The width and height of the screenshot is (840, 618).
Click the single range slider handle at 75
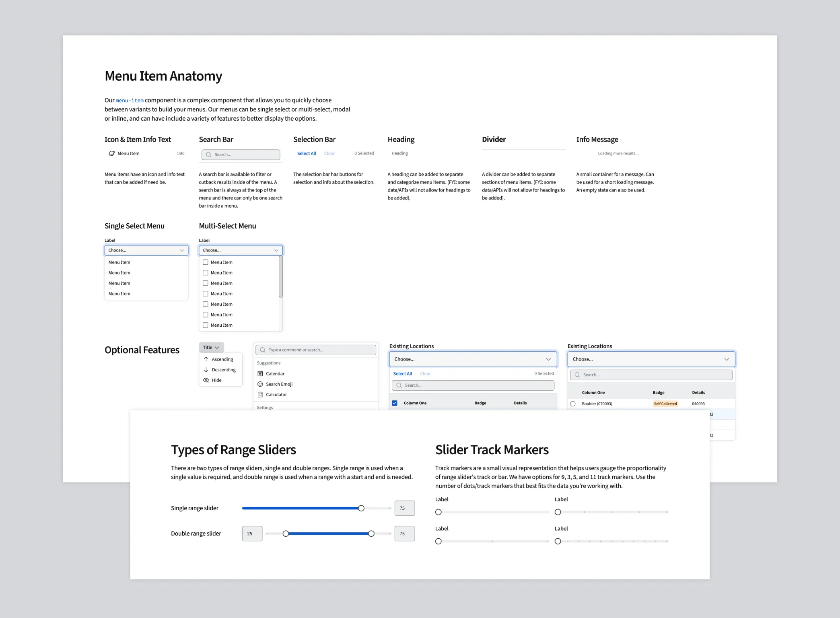pos(361,508)
